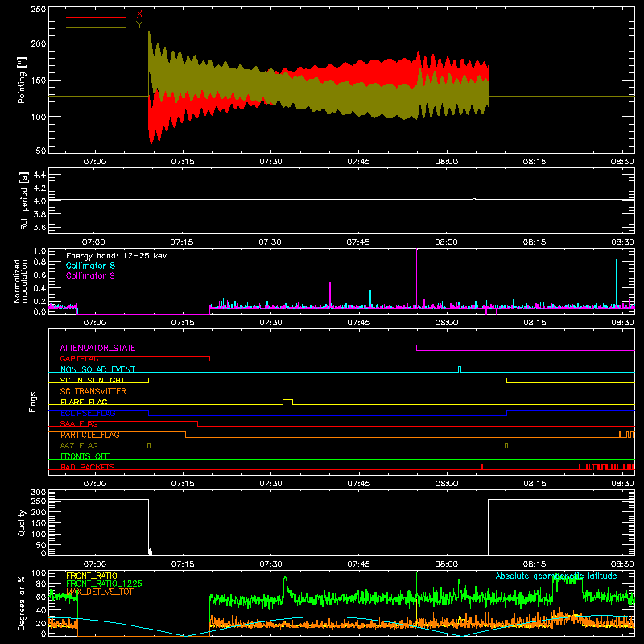Click the red X legend line

coord(95,17)
